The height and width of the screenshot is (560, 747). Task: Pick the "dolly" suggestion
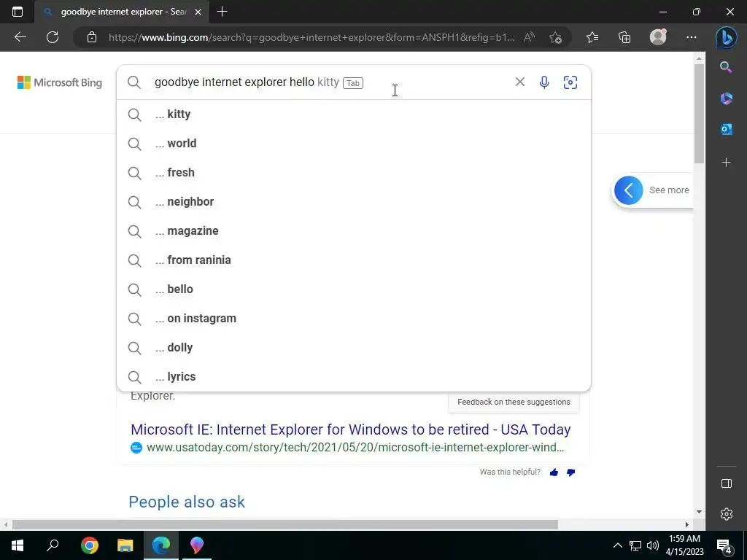[354, 348]
